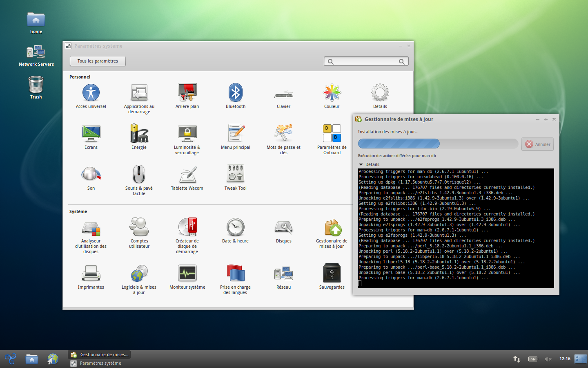The image size is (588, 368).
Task: Open Arrière-plan settings
Action: point(187,96)
